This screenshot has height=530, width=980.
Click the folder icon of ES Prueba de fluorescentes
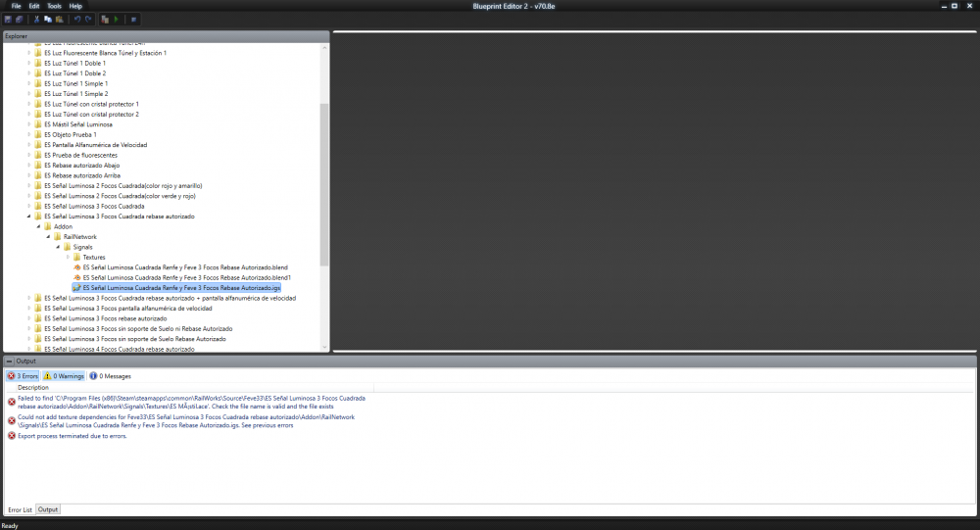38,155
